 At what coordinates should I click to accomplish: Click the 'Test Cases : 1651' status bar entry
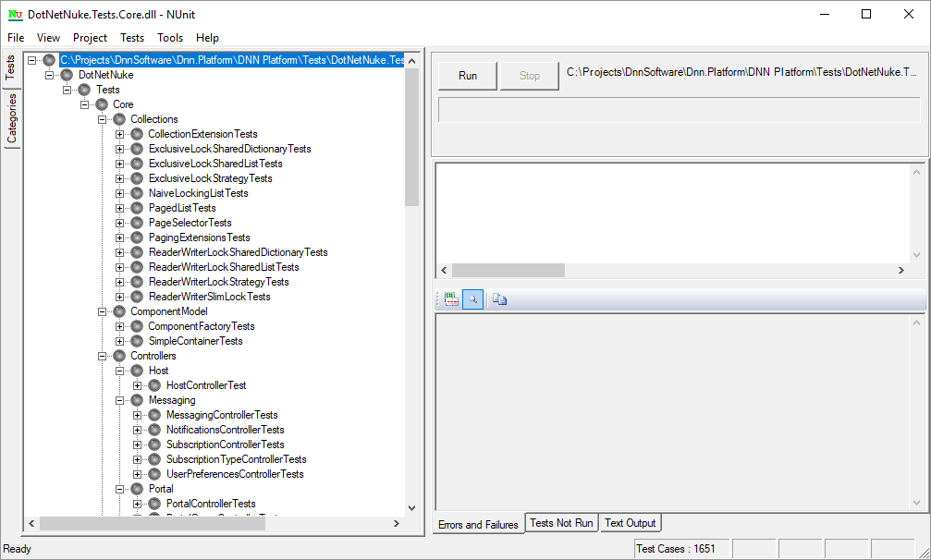(681, 549)
